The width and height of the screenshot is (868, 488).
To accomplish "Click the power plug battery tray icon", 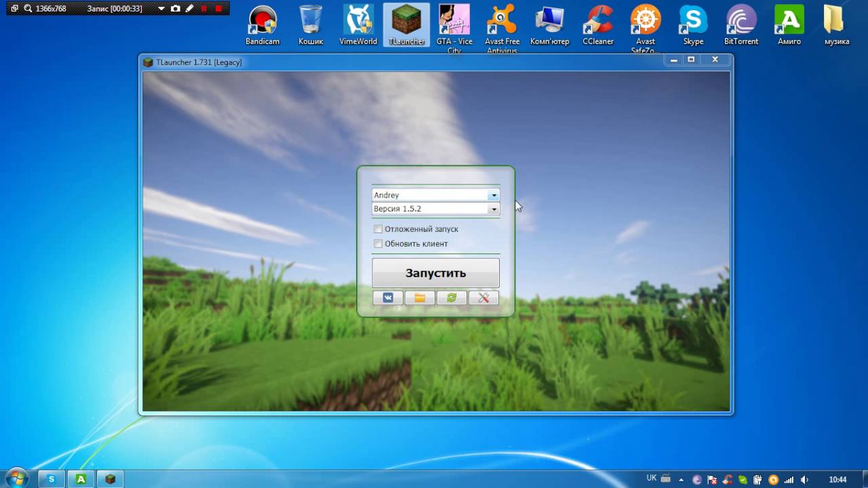I will pyautogui.click(x=758, y=480).
